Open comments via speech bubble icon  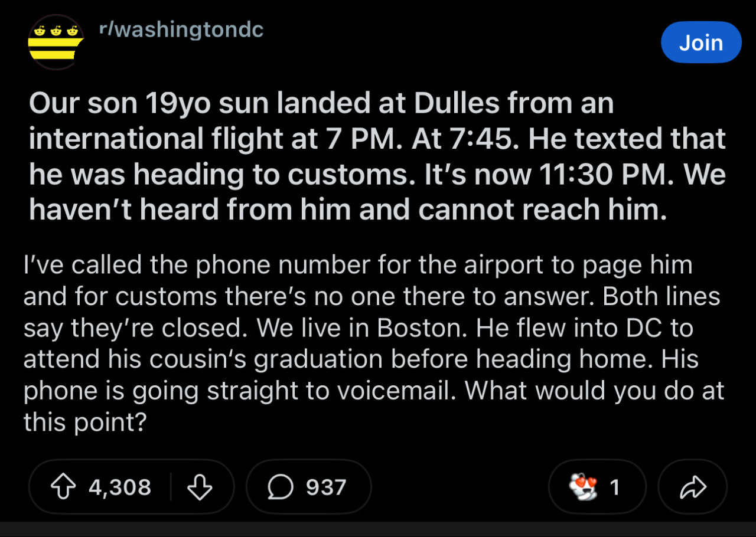tap(279, 487)
